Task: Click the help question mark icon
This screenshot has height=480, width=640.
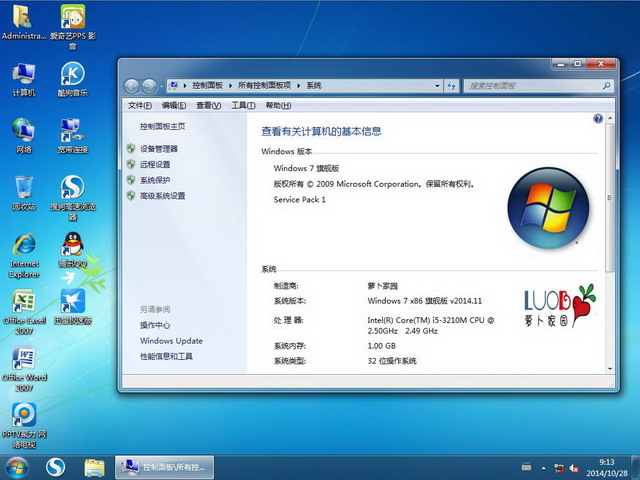Action: pos(598,119)
